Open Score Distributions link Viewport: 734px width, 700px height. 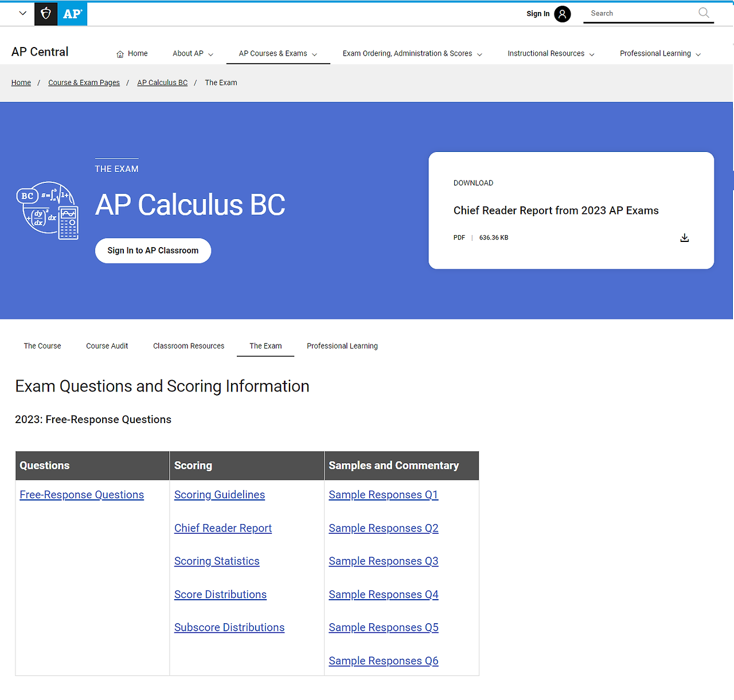220,595
